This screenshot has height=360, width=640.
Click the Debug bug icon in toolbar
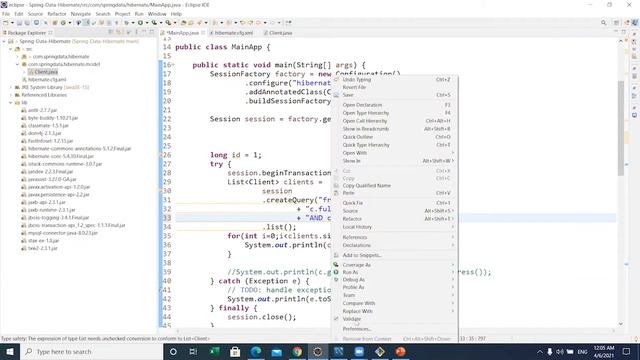pos(127,23)
